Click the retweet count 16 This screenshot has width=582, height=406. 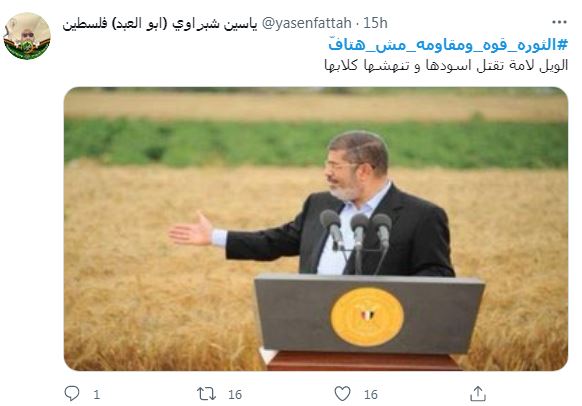(235, 394)
